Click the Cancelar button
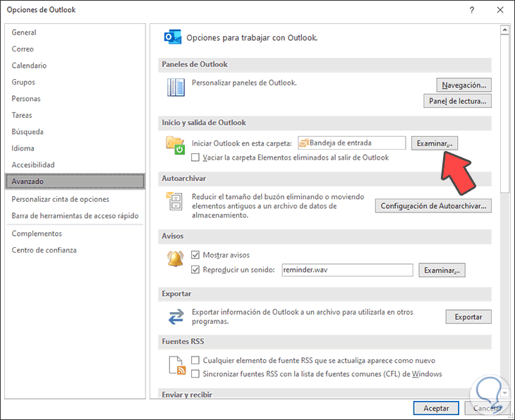Screen dimensions: 515x420 487,408
